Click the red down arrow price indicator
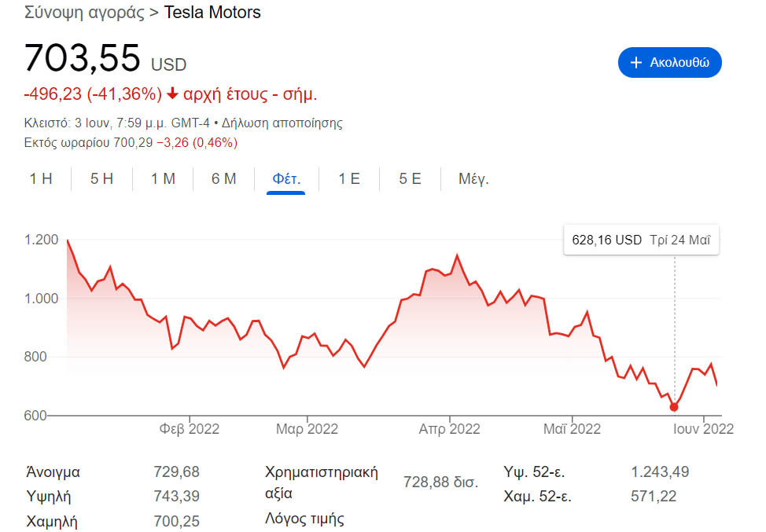 (172, 94)
